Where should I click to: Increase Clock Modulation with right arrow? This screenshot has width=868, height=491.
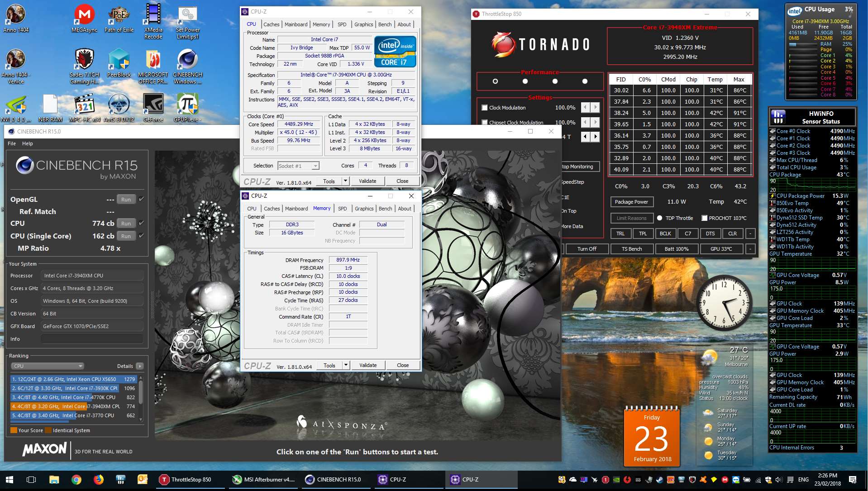pos(596,108)
